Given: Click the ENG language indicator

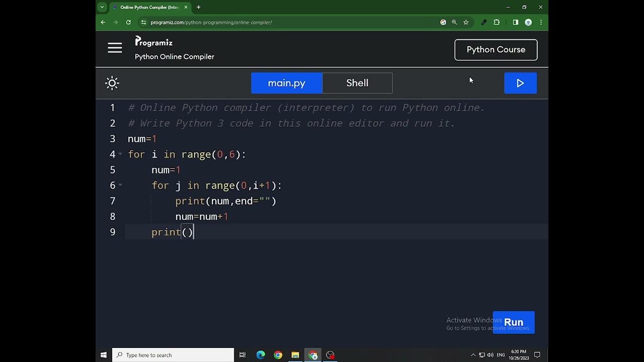Looking at the screenshot, I should point(501,355).
